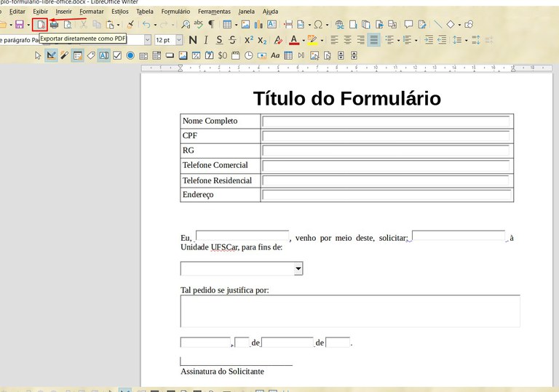Click the Título do Formulário heading
The image size is (559, 392).
pos(347,98)
